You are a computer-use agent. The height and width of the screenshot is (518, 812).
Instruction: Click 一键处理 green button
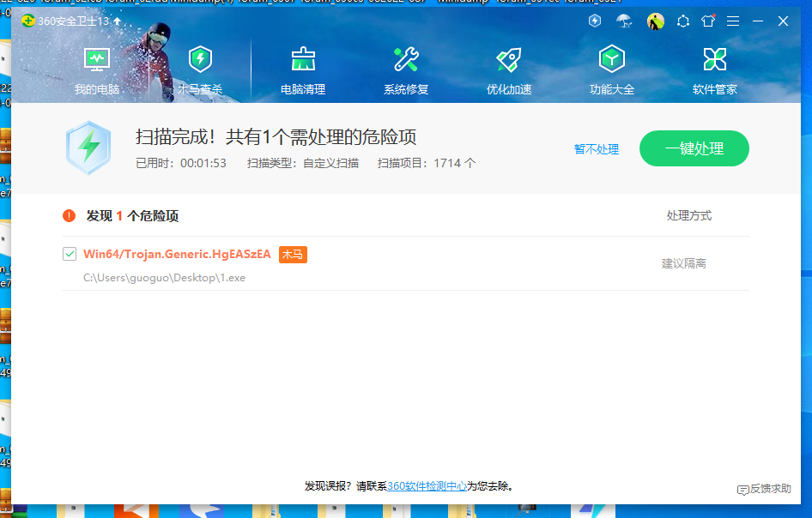click(694, 148)
